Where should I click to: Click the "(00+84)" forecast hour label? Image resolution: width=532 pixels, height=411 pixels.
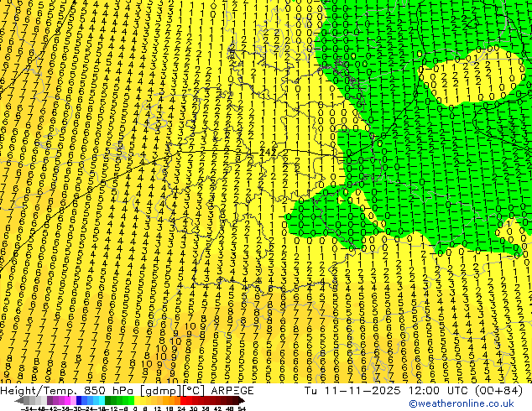tap(498, 391)
